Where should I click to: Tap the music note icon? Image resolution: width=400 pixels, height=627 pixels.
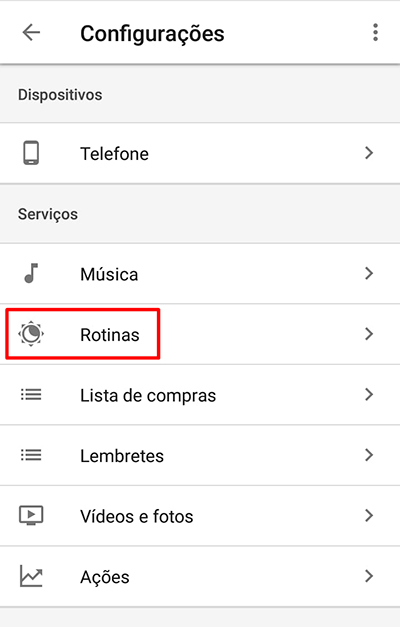pos(31,274)
